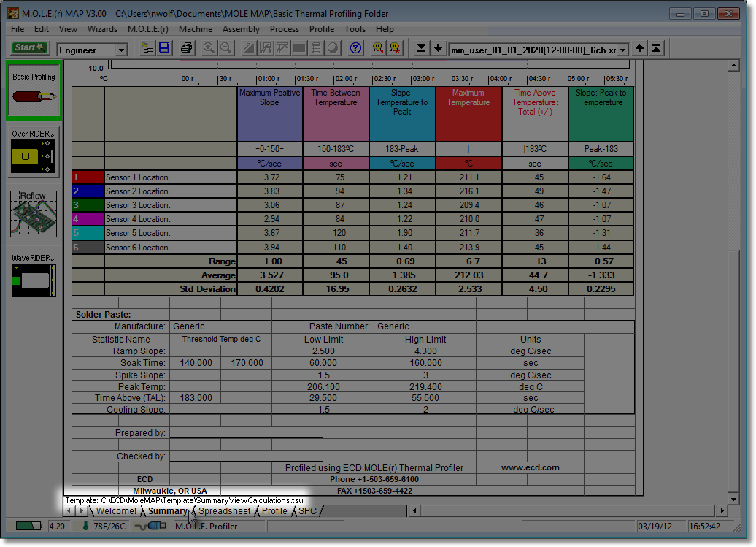
Task: Click the peak tool toolbar icon
Action: click(266, 48)
